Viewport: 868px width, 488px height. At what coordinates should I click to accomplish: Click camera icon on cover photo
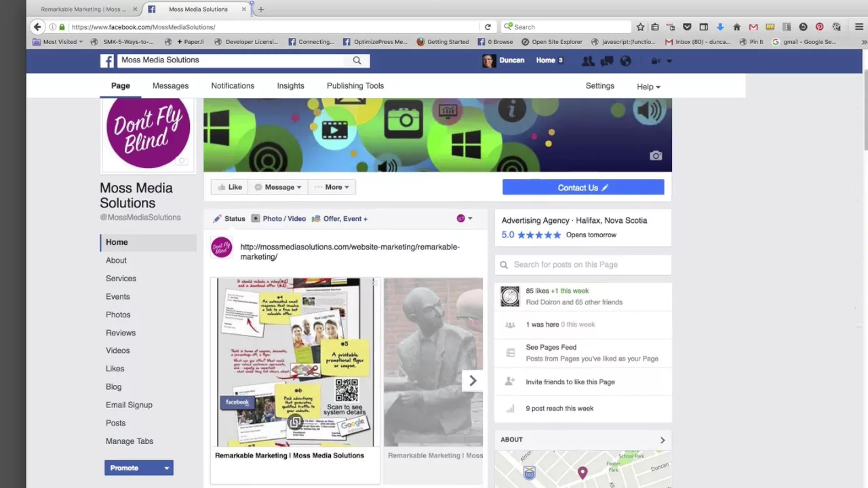tap(655, 156)
